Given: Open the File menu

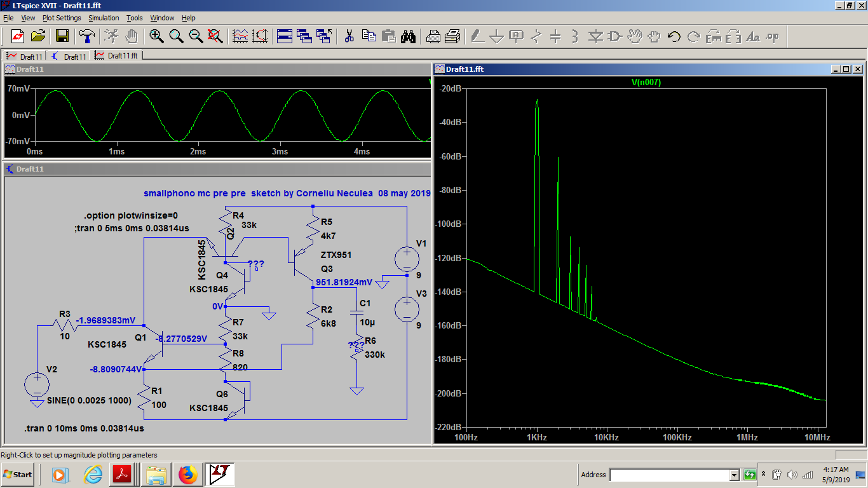Looking at the screenshot, I should 8,18.
